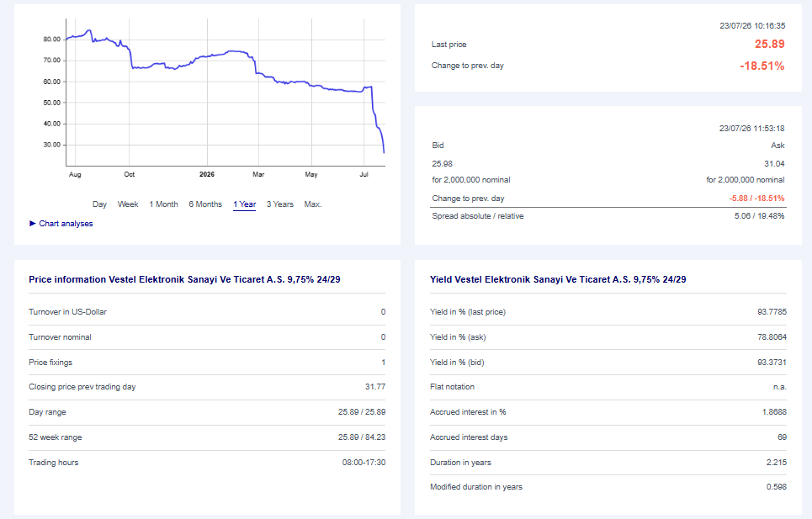Click trading hours value 08:00-17:30
The width and height of the screenshot is (812, 519).
pyautogui.click(x=364, y=463)
